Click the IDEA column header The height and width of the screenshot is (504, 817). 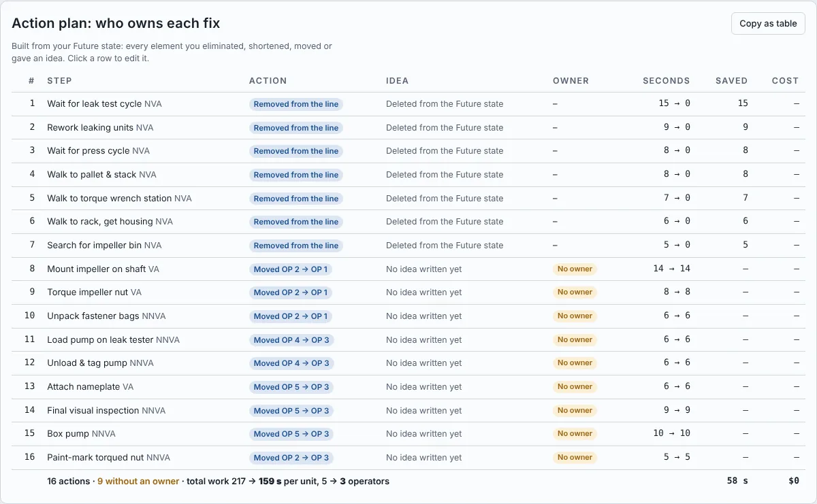398,81
